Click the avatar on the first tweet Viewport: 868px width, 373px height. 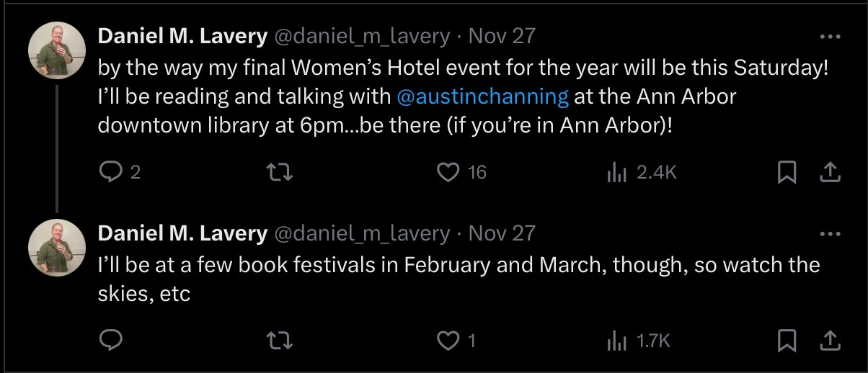(57, 50)
